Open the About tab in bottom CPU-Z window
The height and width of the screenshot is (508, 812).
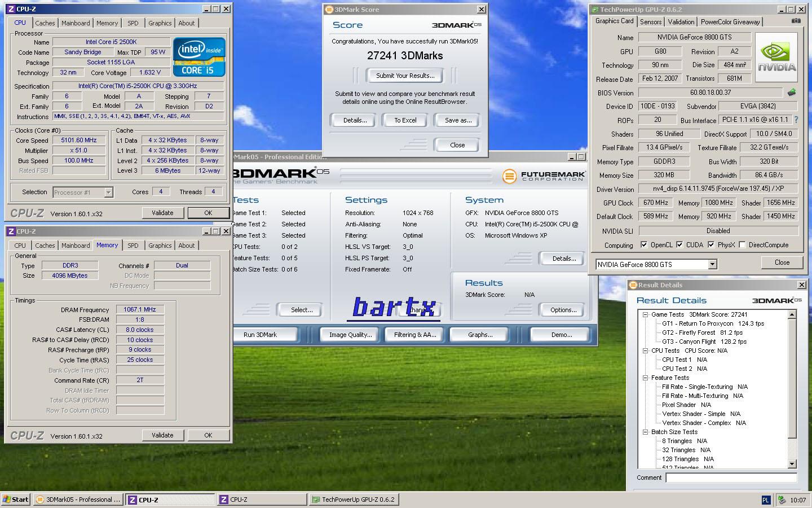tap(187, 246)
